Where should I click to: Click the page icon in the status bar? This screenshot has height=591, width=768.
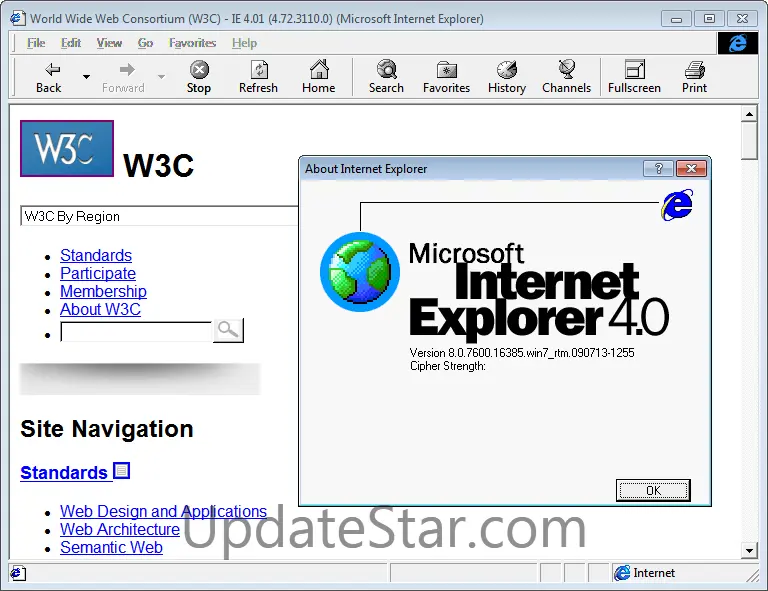pyautogui.click(x=18, y=573)
